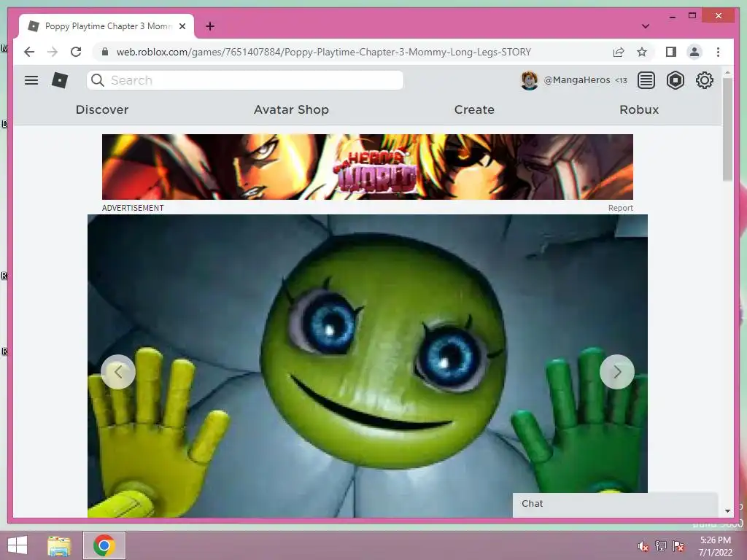Image resolution: width=747 pixels, height=560 pixels.
Task: Click the game screenshot image
Action: tap(368, 366)
